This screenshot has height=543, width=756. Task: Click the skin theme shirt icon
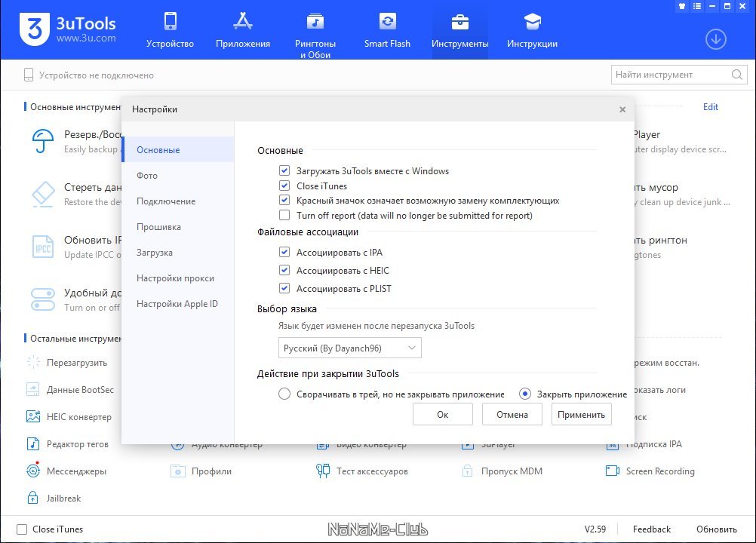point(682,6)
